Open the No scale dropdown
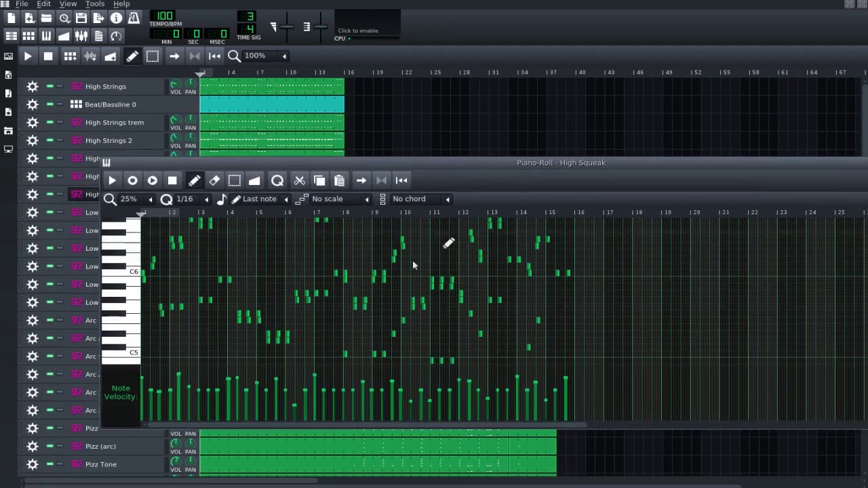Screen dimensions: 868x488 pos(340,199)
